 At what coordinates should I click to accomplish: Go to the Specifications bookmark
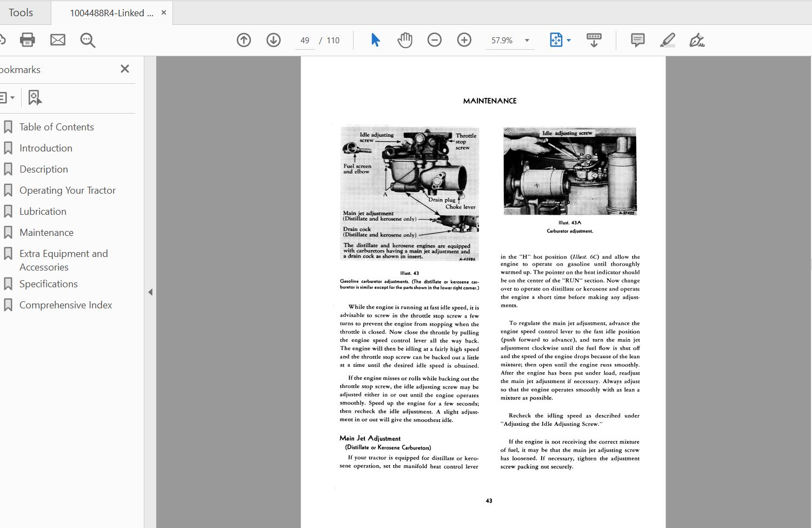(x=49, y=284)
